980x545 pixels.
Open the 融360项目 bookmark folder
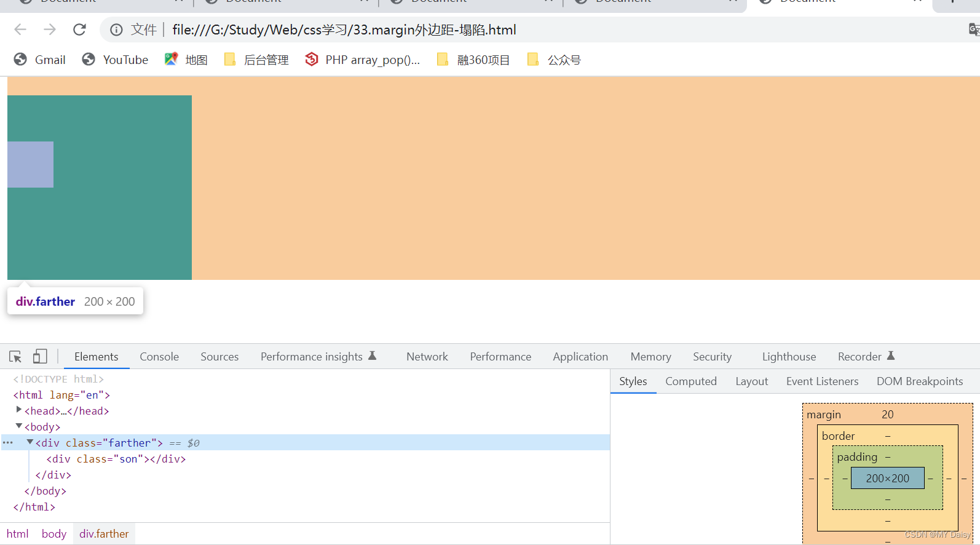(x=473, y=60)
